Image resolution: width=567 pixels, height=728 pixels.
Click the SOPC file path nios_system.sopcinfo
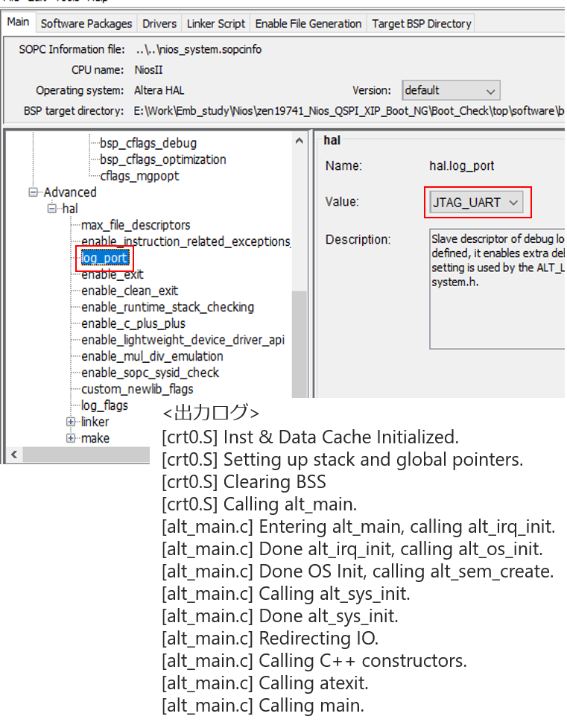[199, 50]
